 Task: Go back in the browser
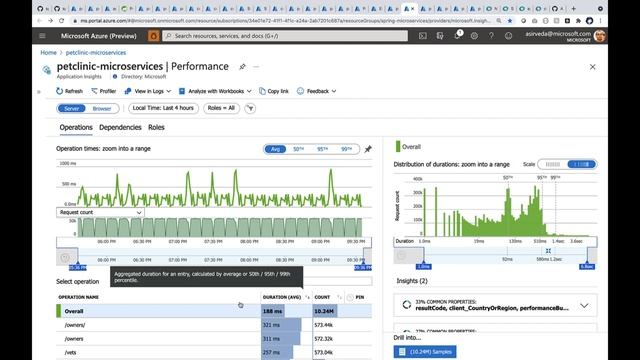click(39, 20)
